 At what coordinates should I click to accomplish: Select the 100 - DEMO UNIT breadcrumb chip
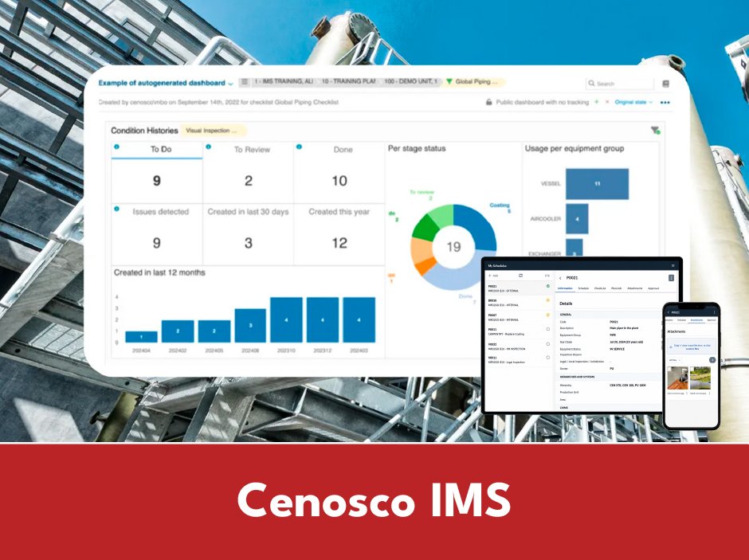point(410,81)
